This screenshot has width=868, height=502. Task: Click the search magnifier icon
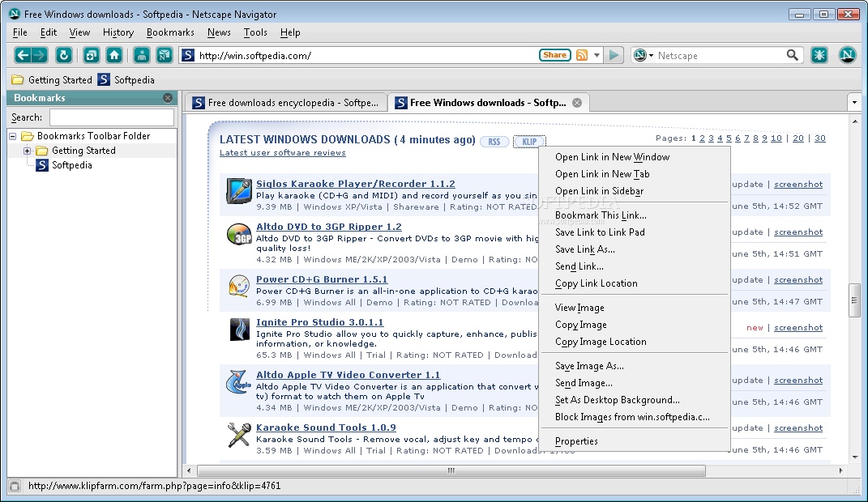click(x=793, y=55)
